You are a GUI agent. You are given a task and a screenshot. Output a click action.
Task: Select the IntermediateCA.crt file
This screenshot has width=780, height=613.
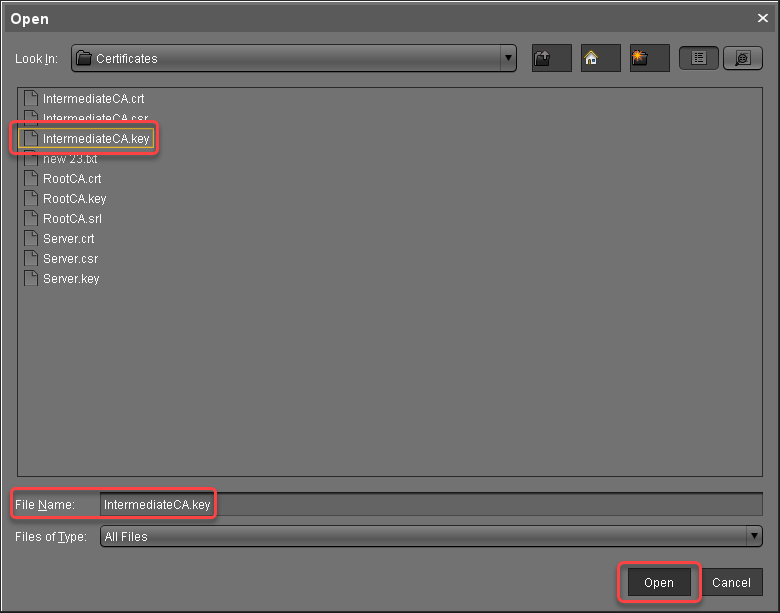93,99
